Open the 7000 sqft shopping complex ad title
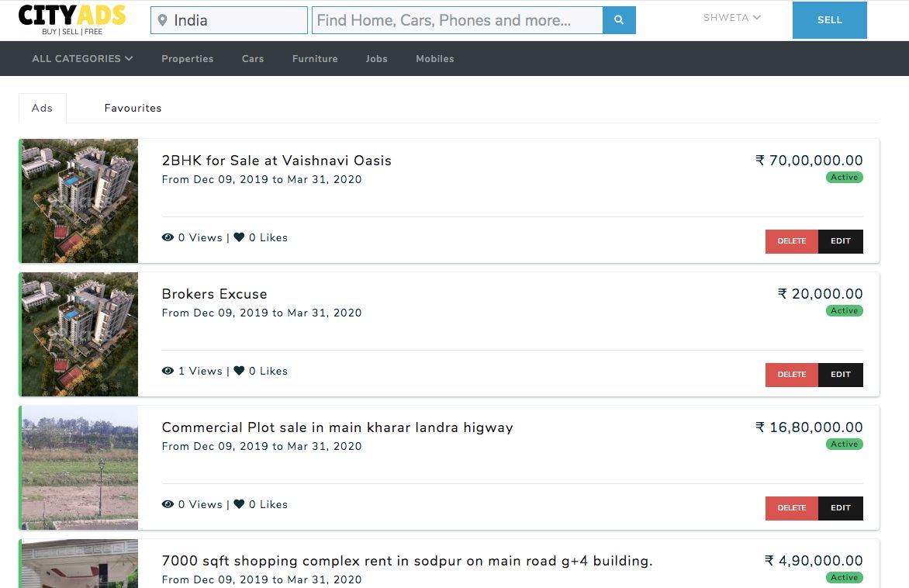Viewport: 909px width, 588px height. tap(407, 561)
